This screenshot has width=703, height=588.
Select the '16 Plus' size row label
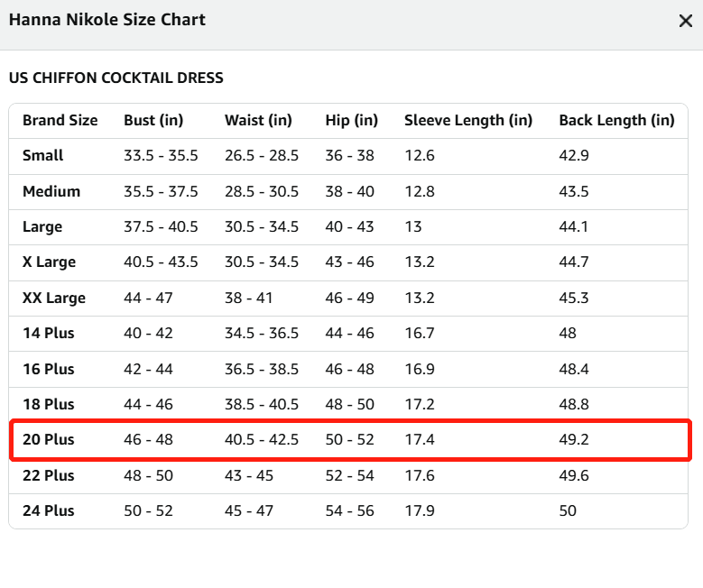[49, 369]
